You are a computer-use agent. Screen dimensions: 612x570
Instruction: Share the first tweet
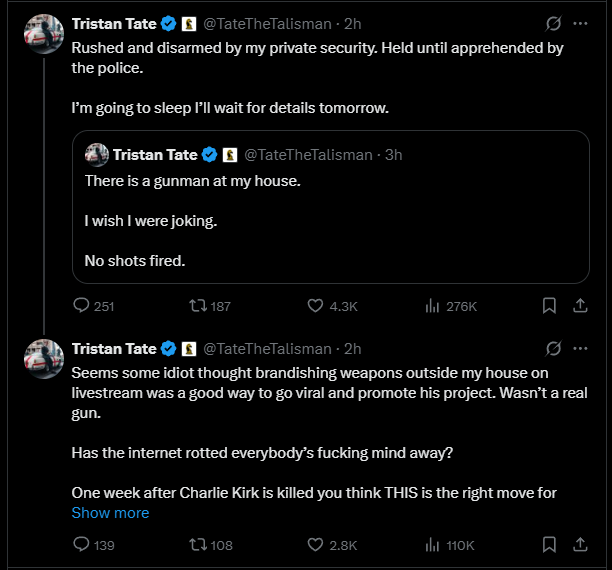coord(580,306)
